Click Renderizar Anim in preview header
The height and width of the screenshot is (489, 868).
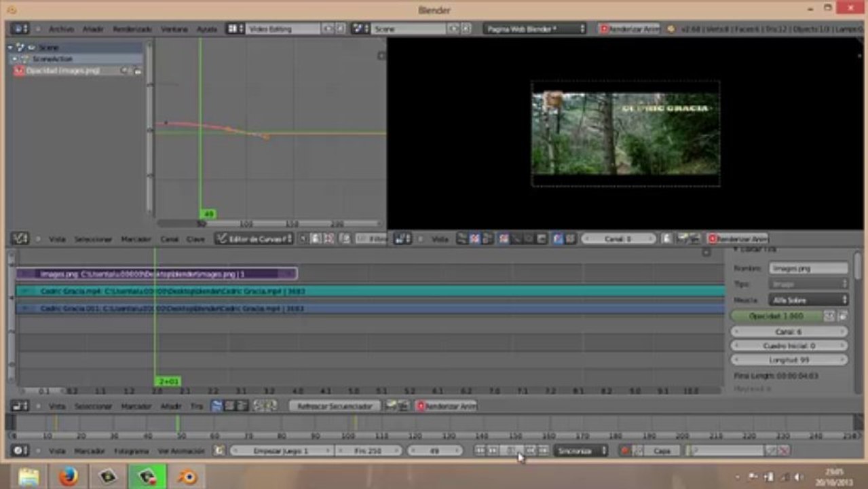pyautogui.click(x=738, y=239)
